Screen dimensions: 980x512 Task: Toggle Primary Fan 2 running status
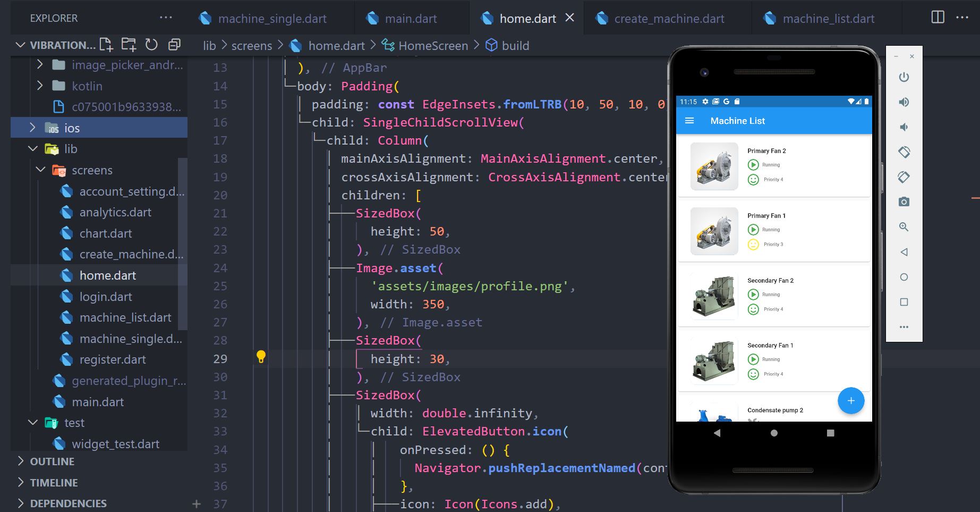tap(753, 165)
